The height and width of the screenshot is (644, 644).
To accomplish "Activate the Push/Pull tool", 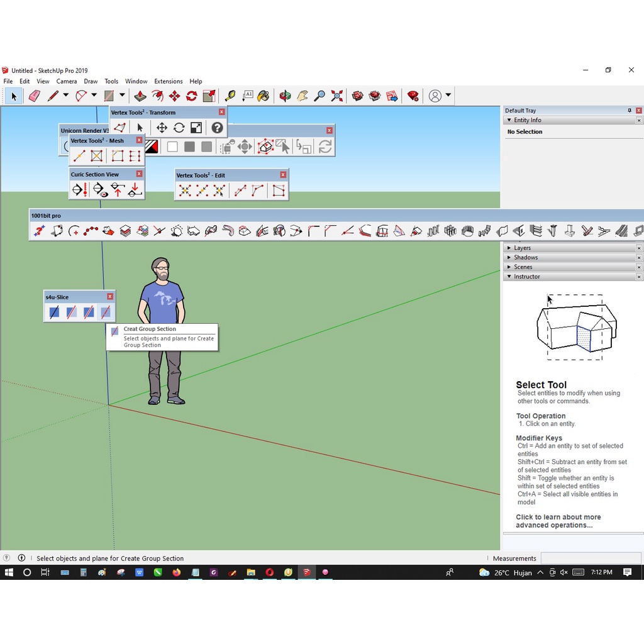I will point(139,96).
